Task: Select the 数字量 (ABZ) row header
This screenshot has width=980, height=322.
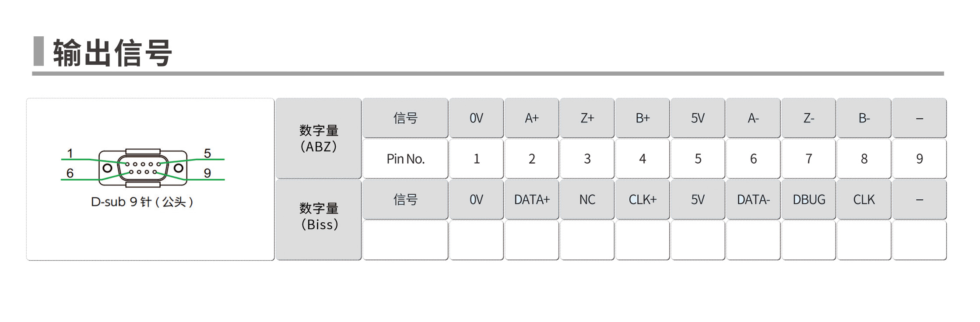Action: pyautogui.click(x=319, y=138)
